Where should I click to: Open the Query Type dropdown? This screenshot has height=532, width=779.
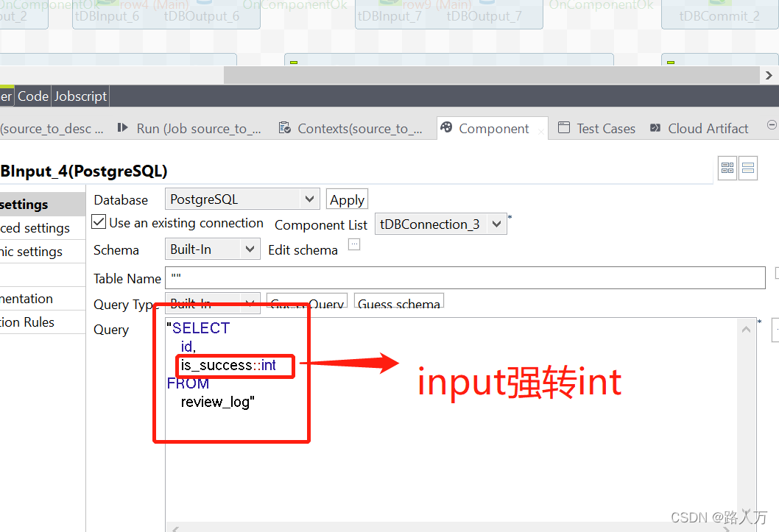213,303
